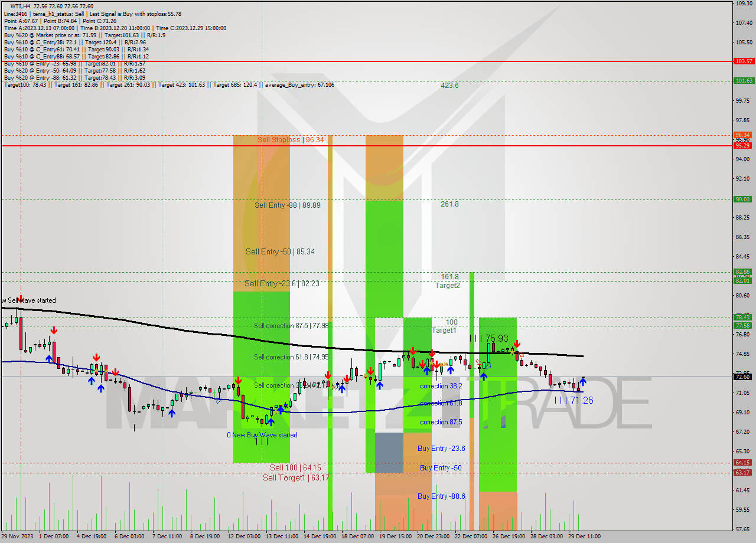Viewport: 756px width, 543px height.
Task: Click the blue 'correction 61.8' label
Action: [441, 403]
